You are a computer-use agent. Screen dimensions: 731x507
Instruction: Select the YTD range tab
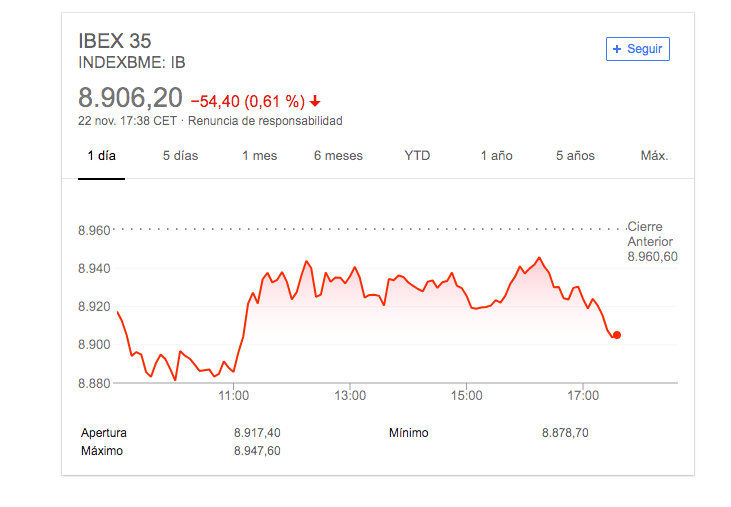pyautogui.click(x=417, y=156)
